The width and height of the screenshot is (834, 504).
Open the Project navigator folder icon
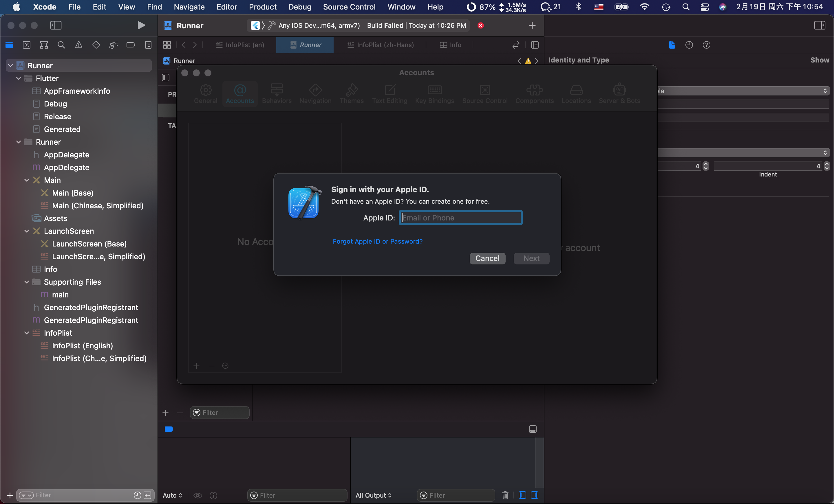point(9,45)
